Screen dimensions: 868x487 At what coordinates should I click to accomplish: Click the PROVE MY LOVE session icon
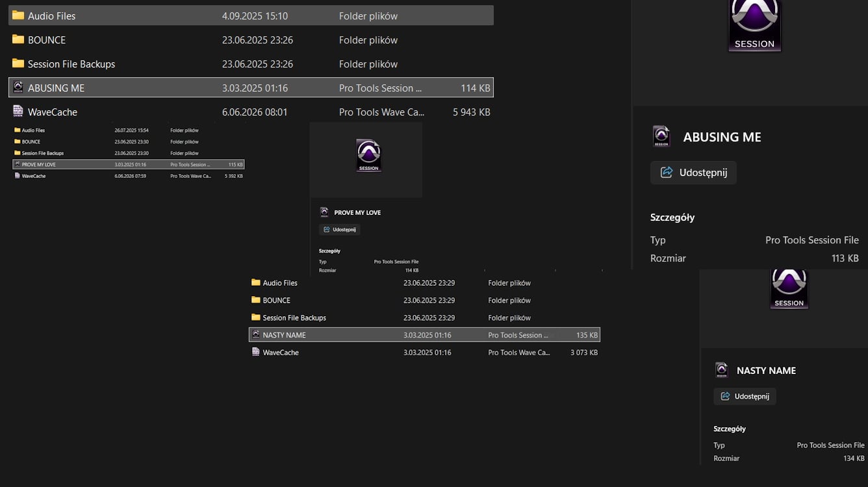[x=18, y=164]
